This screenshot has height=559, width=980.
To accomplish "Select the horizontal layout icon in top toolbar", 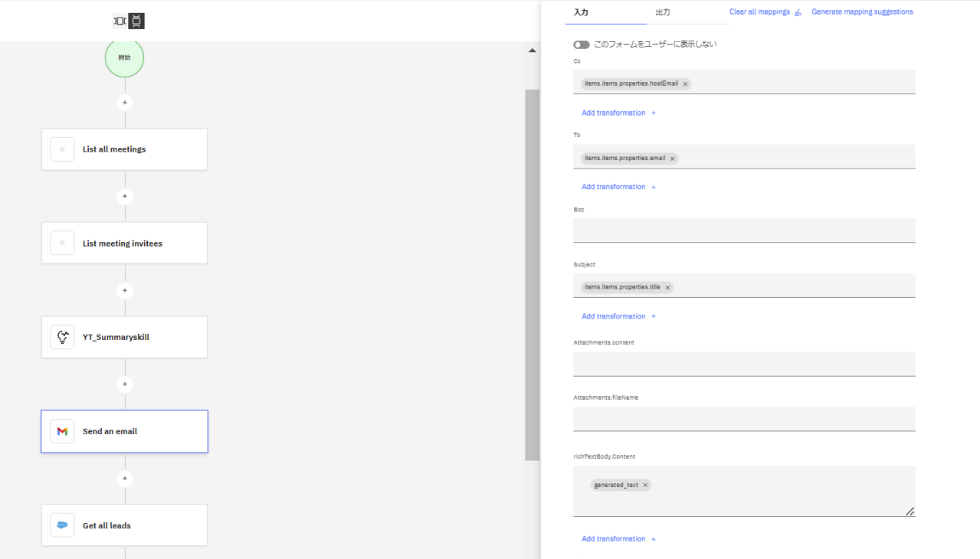I will click(x=120, y=21).
